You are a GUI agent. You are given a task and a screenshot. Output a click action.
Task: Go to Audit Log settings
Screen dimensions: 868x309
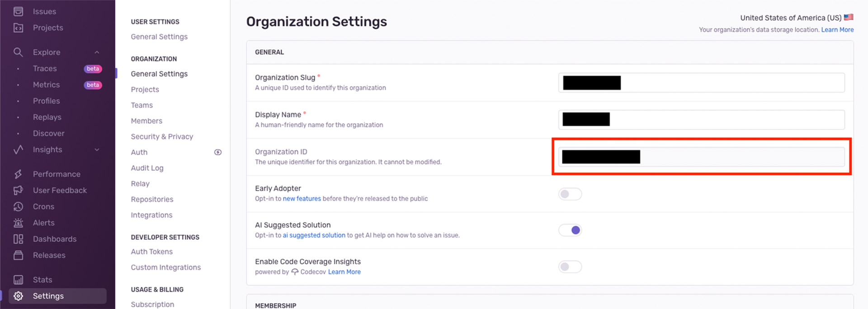point(147,168)
